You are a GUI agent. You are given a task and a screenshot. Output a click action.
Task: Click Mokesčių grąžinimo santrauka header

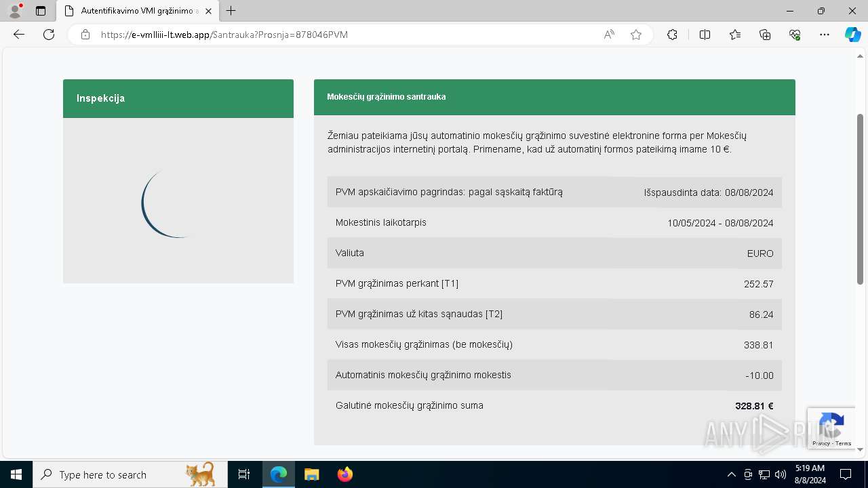555,97
